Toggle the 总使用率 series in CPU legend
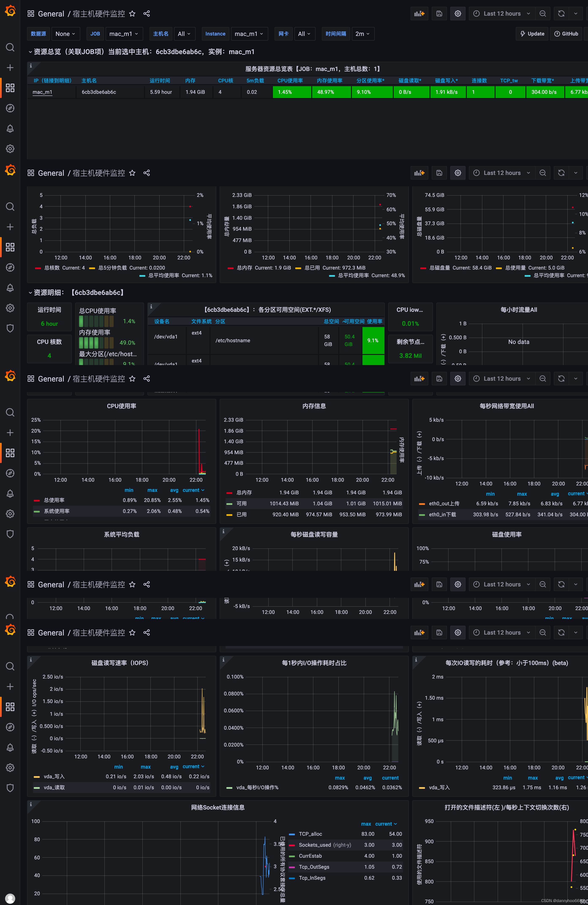Image resolution: width=588 pixels, height=905 pixels. point(54,500)
